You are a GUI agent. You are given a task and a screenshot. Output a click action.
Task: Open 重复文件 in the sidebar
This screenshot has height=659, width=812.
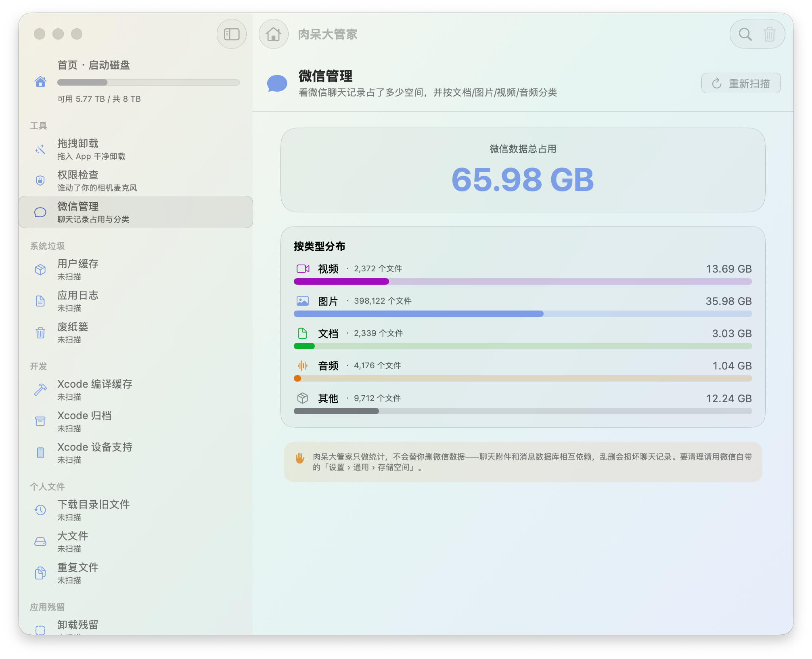pyautogui.click(x=136, y=573)
